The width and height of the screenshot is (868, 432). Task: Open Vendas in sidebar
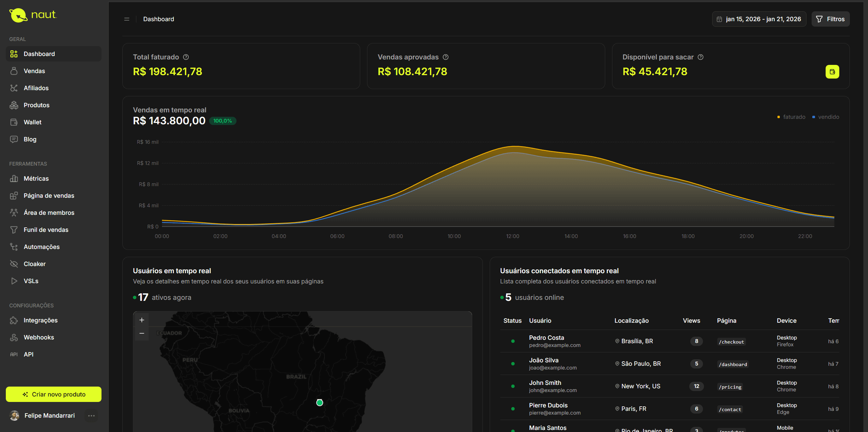34,71
